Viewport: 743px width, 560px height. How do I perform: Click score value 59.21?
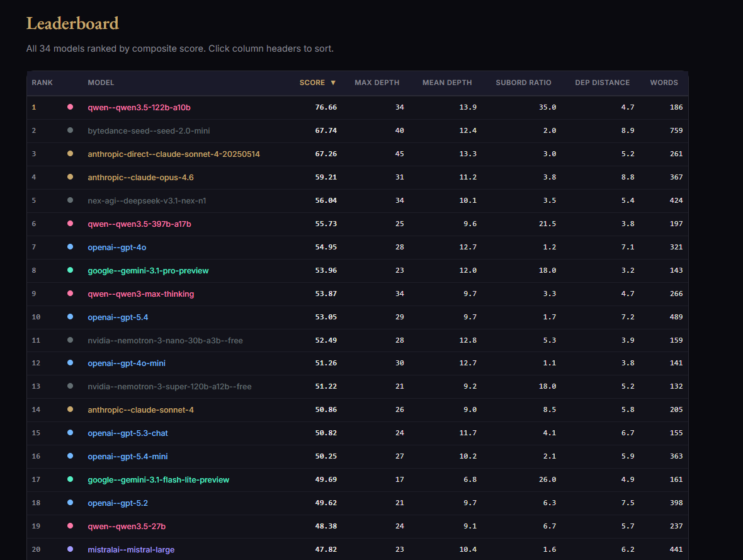[x=326, y=177]
